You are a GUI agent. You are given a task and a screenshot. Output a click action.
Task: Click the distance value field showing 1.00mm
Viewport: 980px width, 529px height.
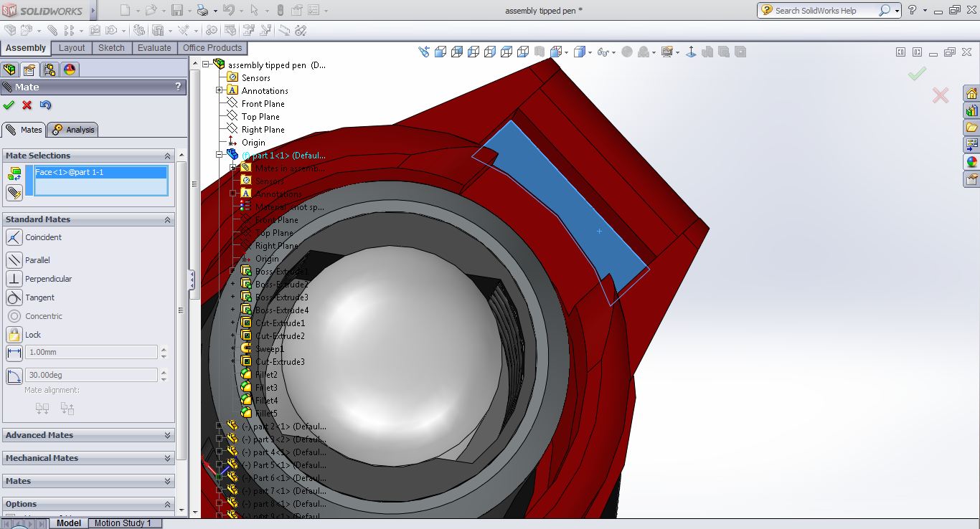pyautogui.click(x=91, y=352)
